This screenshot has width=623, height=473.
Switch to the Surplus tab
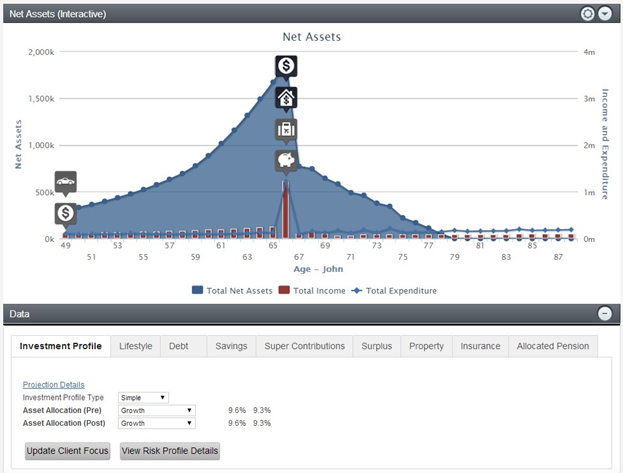point(377,346)
